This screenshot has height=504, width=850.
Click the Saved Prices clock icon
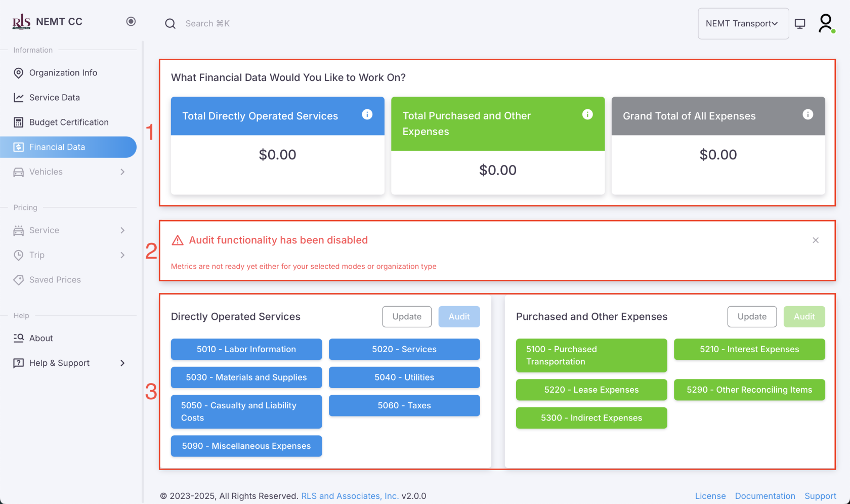coord(19,280)
